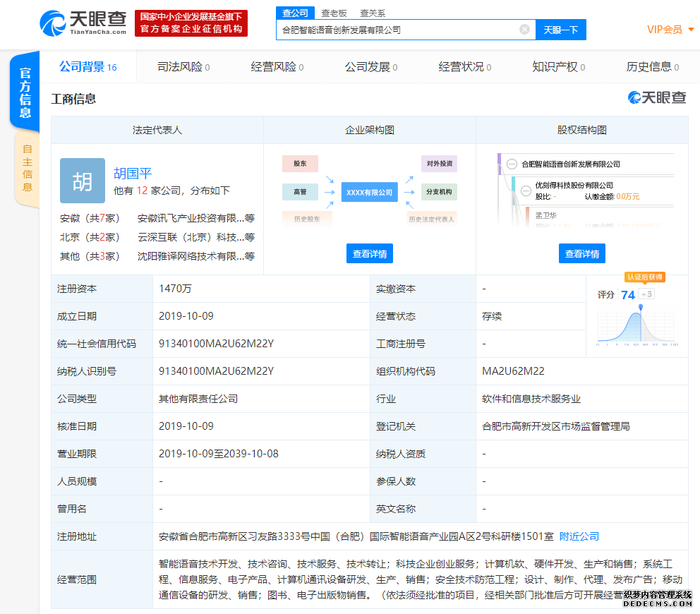700x614 pixels.
Task: Clear the search box with the X icon
Action: click(x=524, y=30)
